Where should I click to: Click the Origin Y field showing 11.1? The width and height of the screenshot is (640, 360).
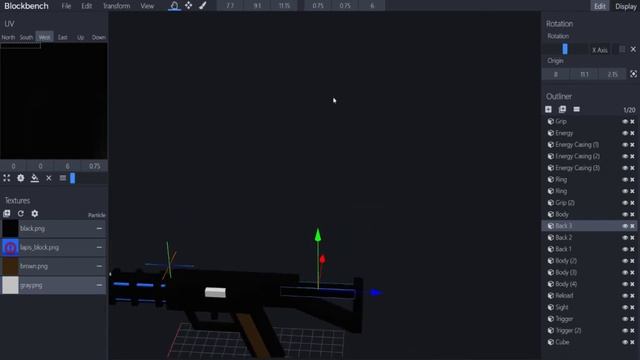point(584,74)
